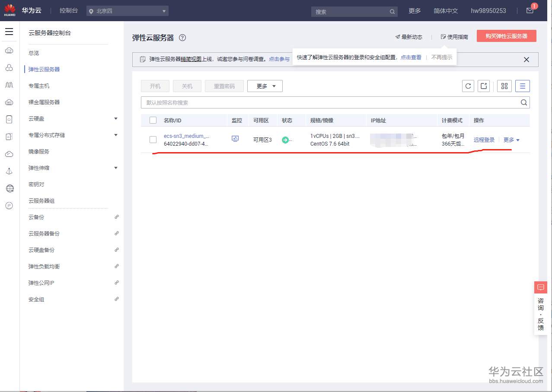
Task: Click the 开机 button
Action: tap(155, 86)
